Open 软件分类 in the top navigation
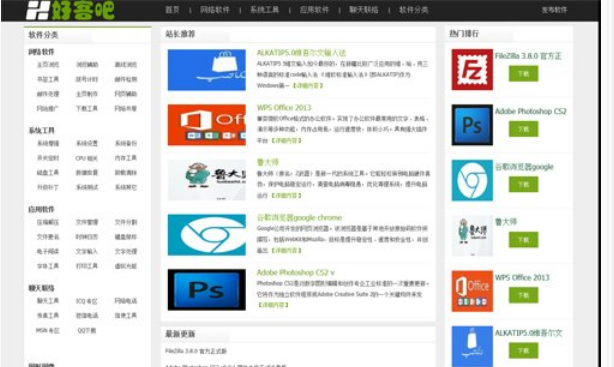The image size is (614, 367). [x=414, y=10]
